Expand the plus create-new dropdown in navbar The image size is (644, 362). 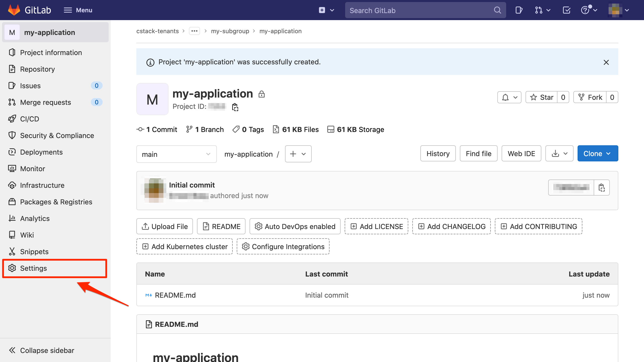(326, 10)
